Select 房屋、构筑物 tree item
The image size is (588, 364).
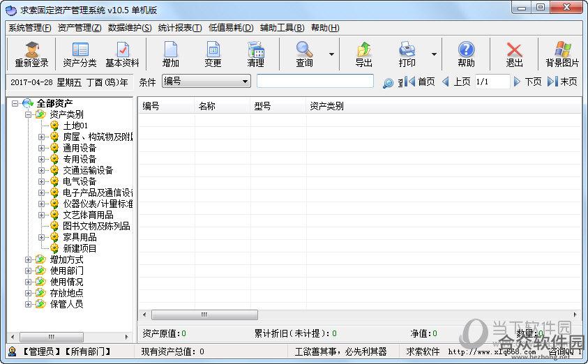click(98, 137)
